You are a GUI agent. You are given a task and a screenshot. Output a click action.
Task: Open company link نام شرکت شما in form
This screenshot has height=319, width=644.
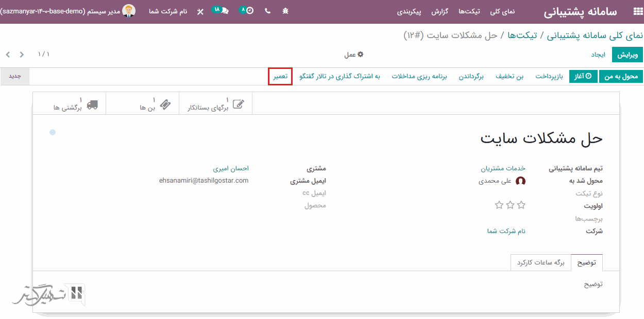[506, 231]
